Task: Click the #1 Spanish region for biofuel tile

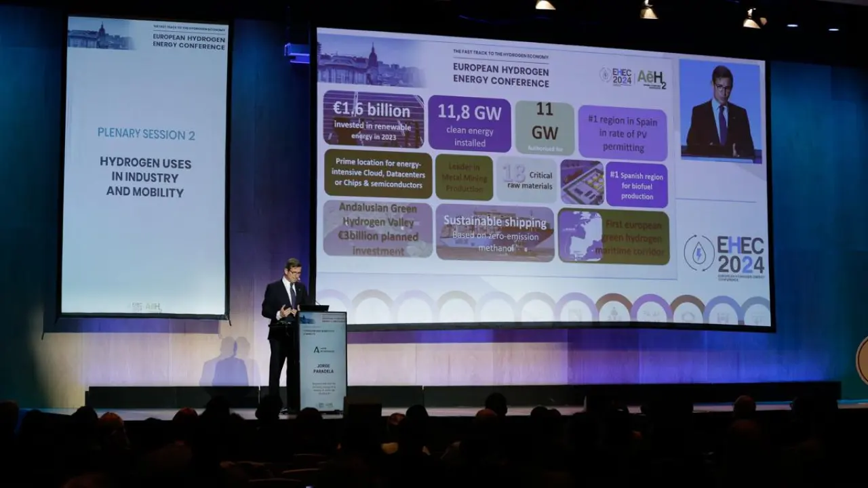Action: tap(636, 184)
